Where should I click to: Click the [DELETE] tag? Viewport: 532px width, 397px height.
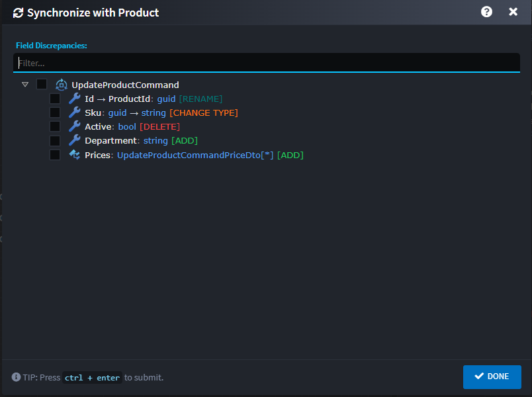pyautogui.click(x=160, y=126)
